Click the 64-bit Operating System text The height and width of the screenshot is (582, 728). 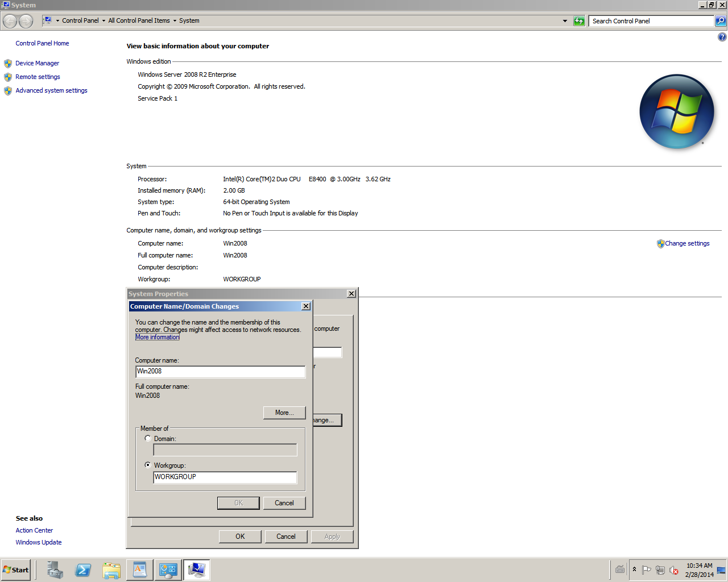point(257,202)
